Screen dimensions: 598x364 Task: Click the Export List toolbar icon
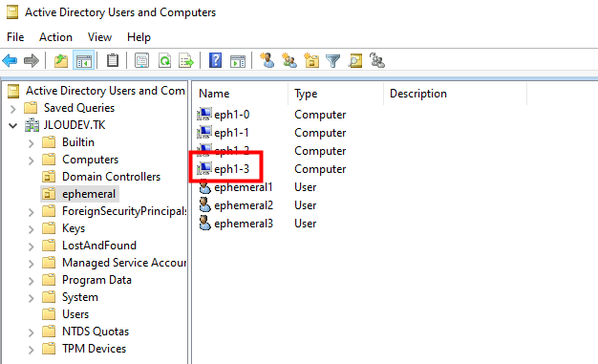(186, 60)
